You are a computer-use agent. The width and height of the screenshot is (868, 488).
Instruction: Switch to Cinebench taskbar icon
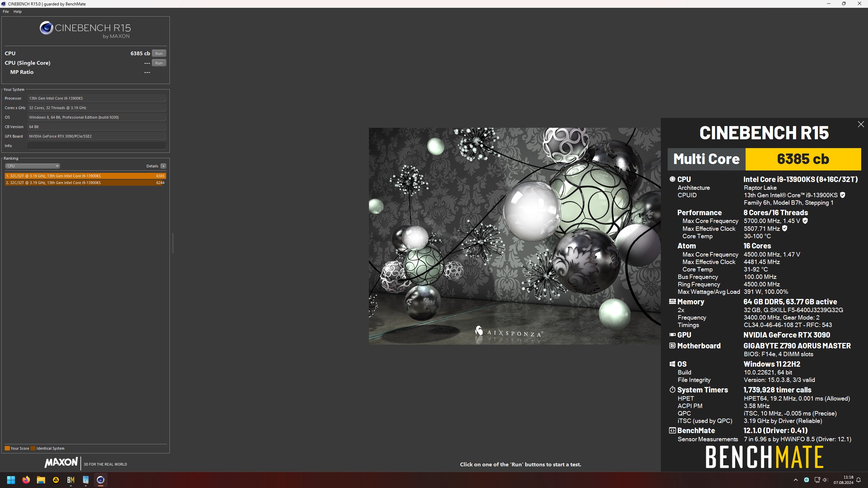[101, 480]
